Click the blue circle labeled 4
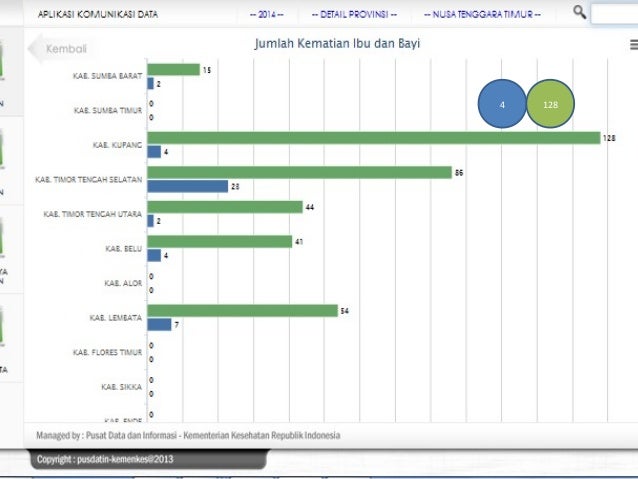The height and width of the screenshot is (479, 638). point(502,104)
